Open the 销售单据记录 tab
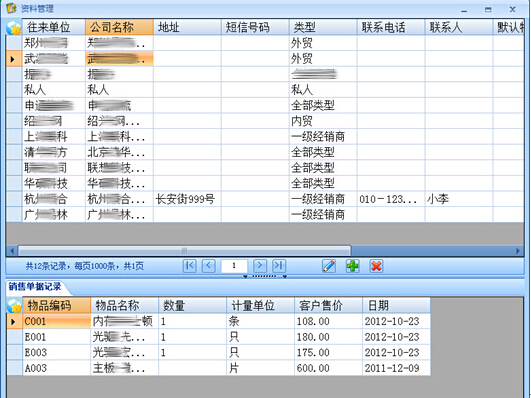The image size is (531, 398). [35, 287]
